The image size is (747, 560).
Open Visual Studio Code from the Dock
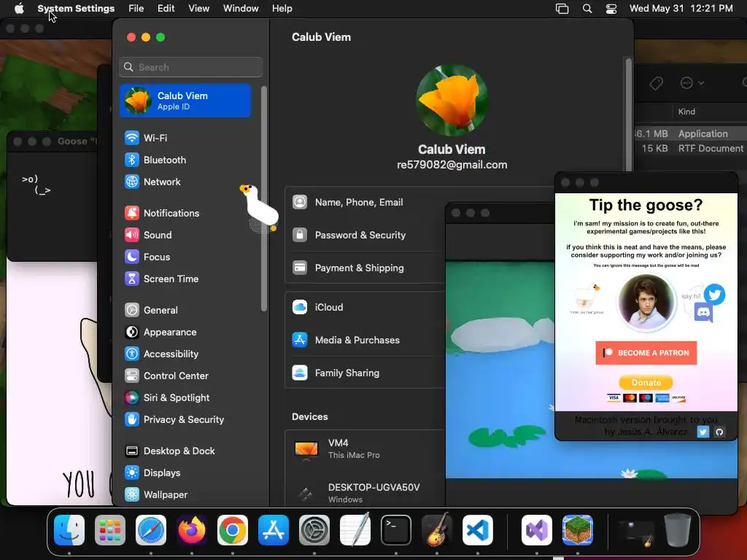(478, 530)
